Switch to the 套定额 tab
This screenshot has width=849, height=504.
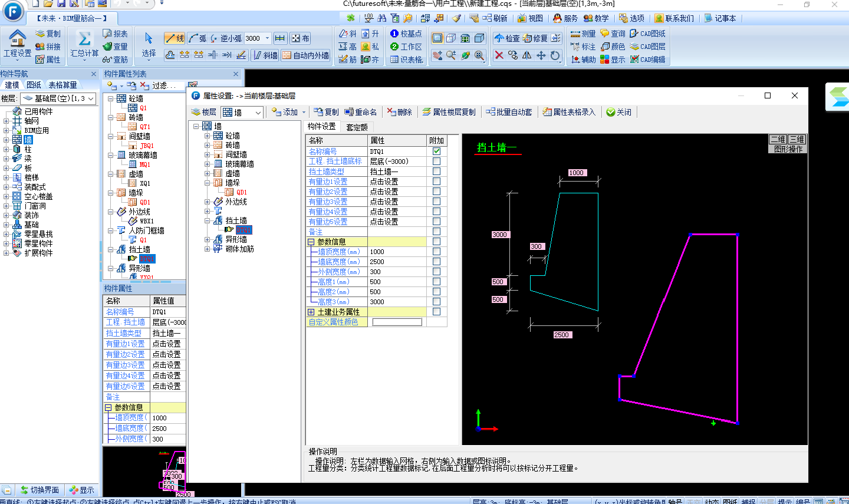pos(357,127)
